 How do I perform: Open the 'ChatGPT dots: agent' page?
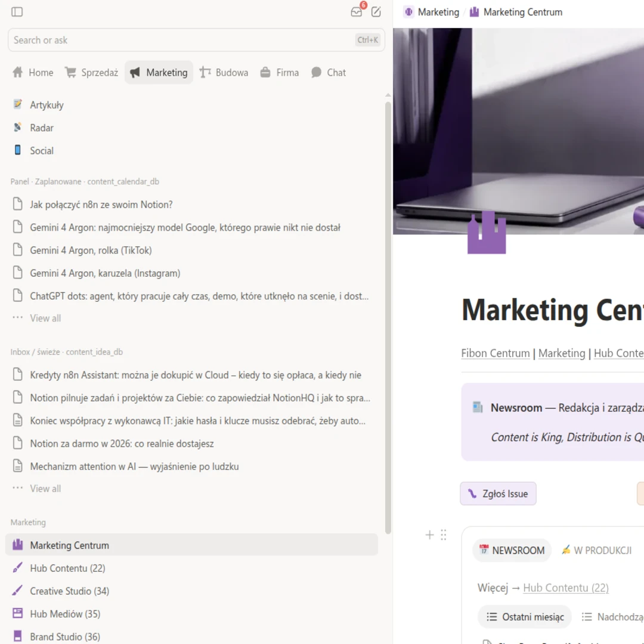(191, 296)
